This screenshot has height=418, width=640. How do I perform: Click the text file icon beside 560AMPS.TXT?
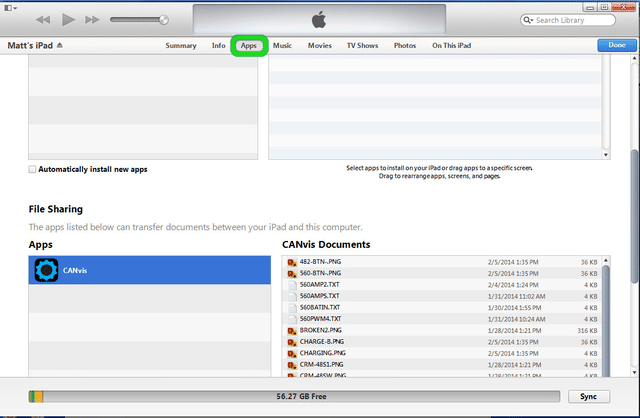(x=292, y=296)
